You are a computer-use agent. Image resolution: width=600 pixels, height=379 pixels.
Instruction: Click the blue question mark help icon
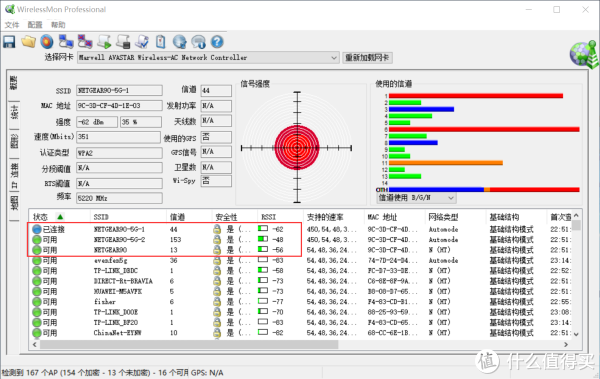coord(217,42)
